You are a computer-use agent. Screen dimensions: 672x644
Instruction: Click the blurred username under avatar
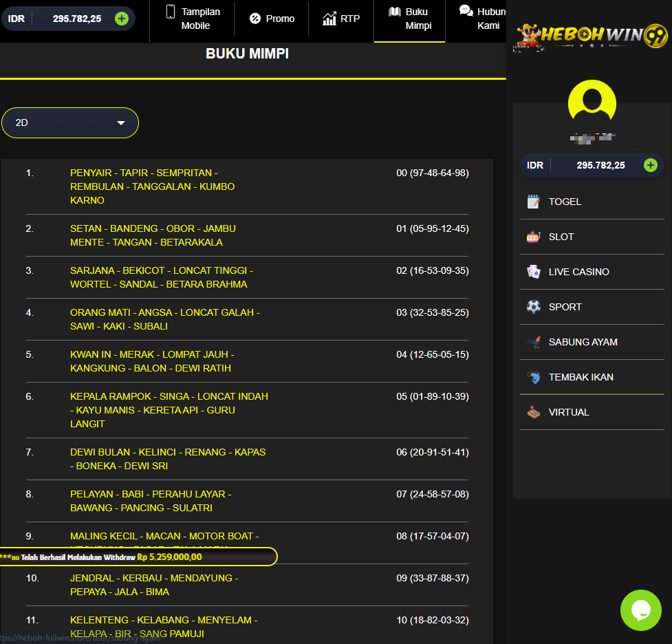click(x=592, y=137)
